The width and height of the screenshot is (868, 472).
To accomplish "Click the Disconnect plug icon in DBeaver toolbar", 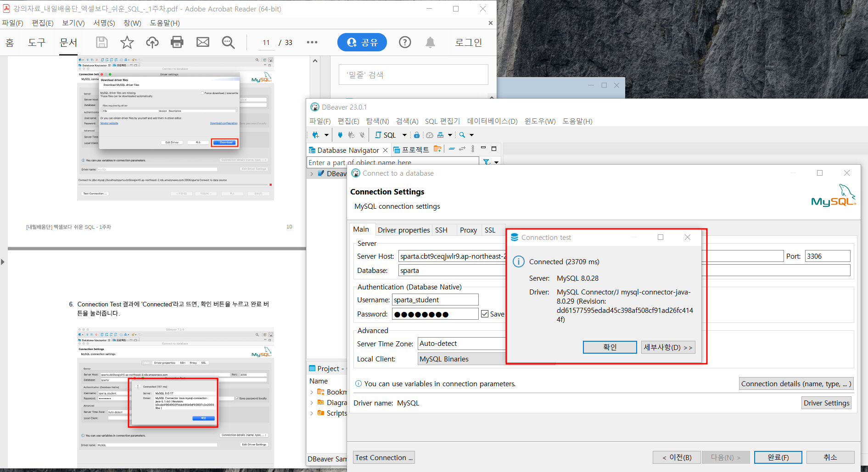I will point(362,135).
